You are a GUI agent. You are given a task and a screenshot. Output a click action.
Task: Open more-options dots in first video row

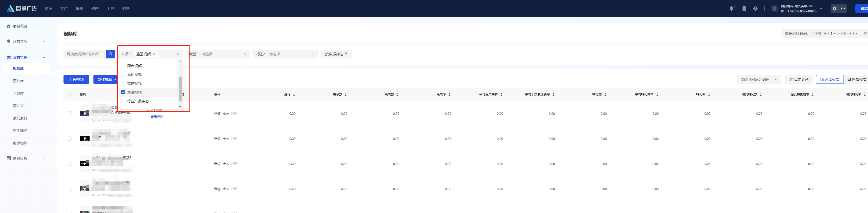coord(241,113)
